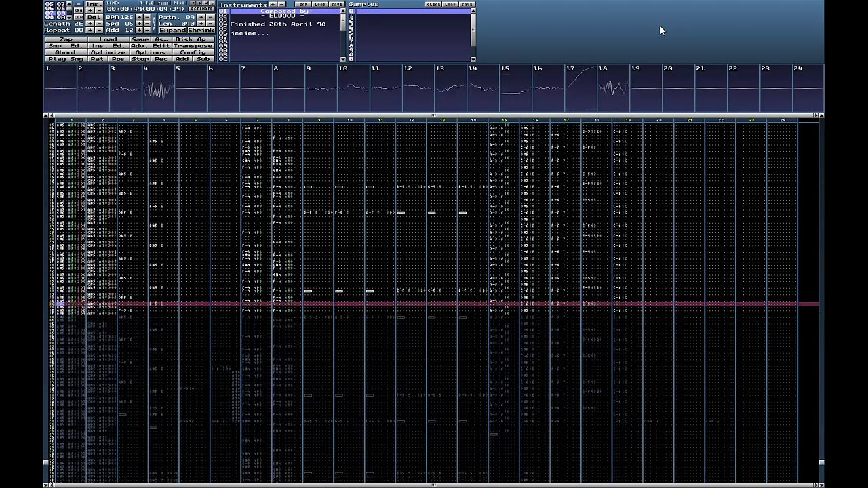868x488 pixels.
Task: Click LOAD in Samples panel
Action: point(450,4)
